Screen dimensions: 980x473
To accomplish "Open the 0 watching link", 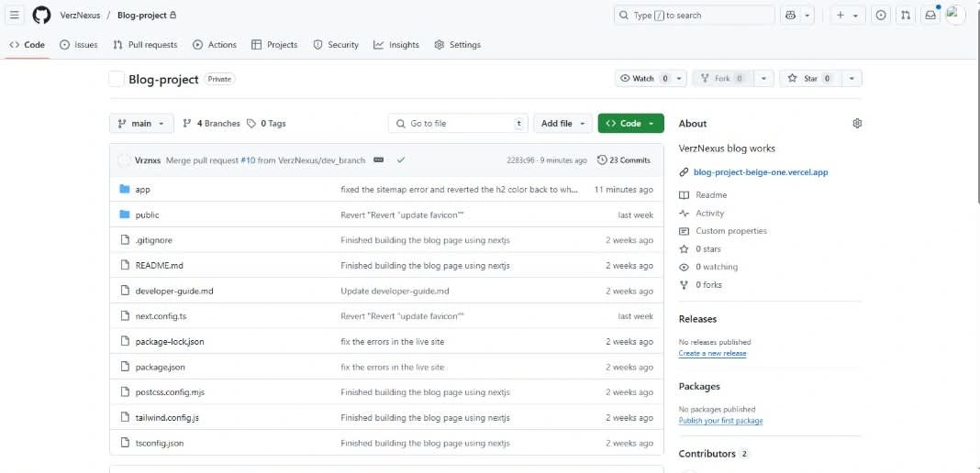I will tap(708, 267).
